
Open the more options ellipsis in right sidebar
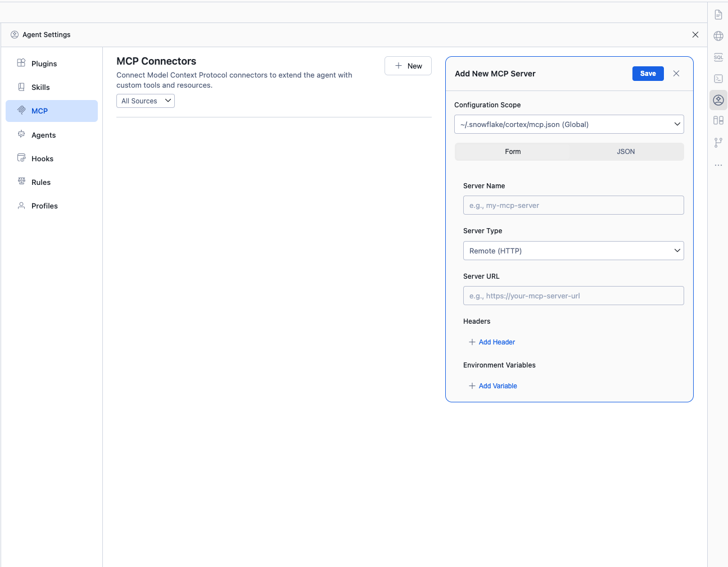(718, 165)
